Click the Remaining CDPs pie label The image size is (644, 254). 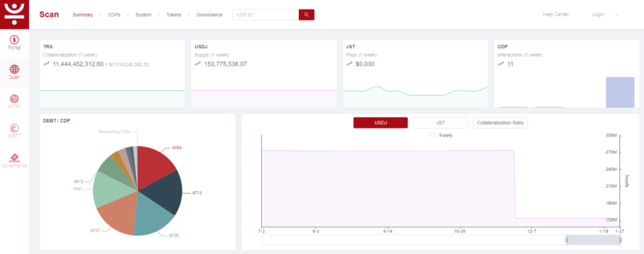click(x=115, y=132)
